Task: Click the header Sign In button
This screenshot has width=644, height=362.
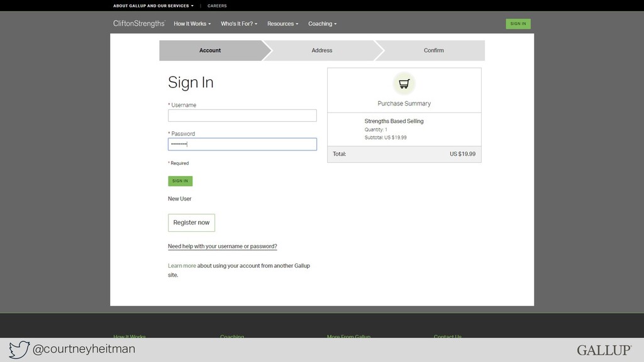Action: (518, 24)
